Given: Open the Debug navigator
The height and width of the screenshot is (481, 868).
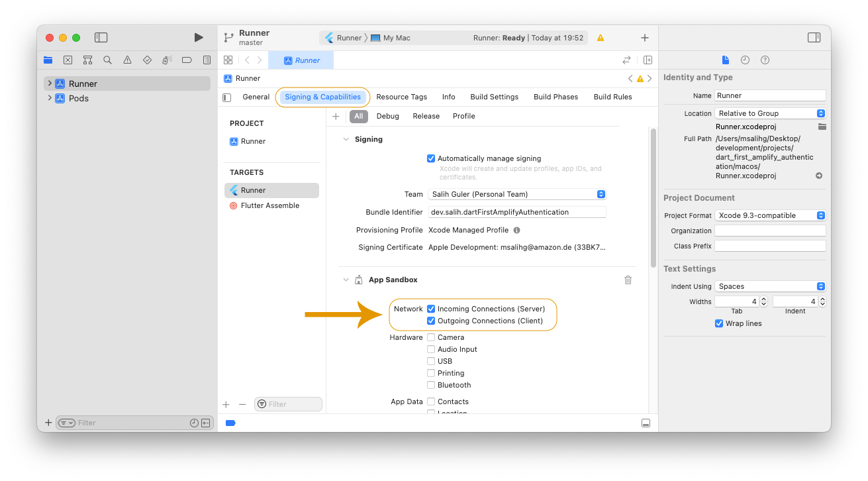Looking at the screenshot, I should 167,60.
